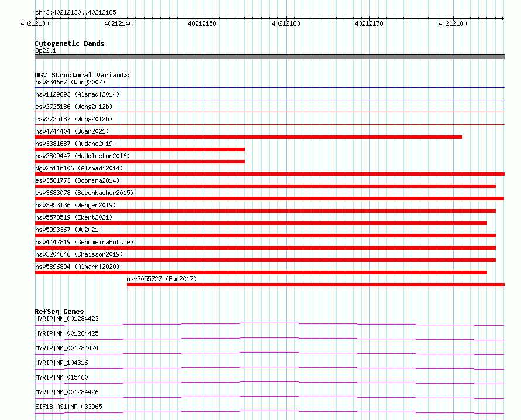Click ruler tick label 40212140
Viewport: 521px width, 420px height.
[x=118, y=23]
